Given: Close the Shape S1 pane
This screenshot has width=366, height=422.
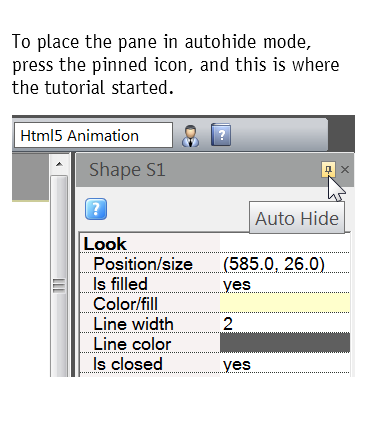Looking at the screenshot, I should 345,170.
